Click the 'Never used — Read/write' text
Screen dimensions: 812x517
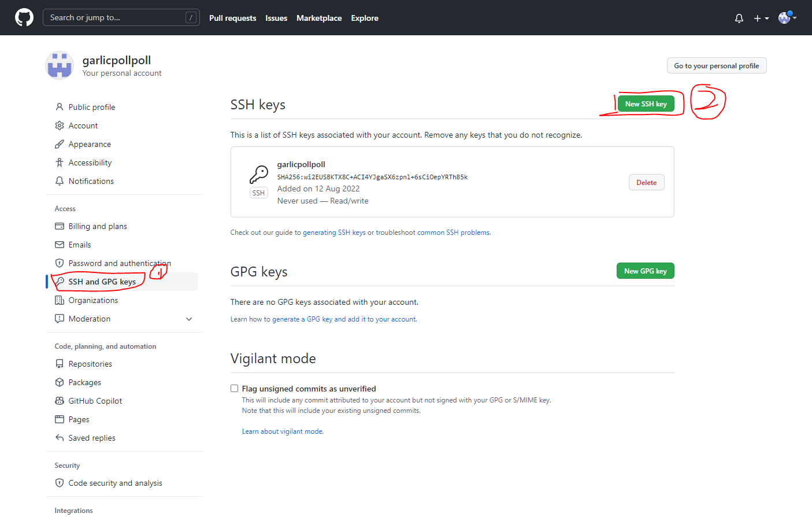tap(322, 201)
